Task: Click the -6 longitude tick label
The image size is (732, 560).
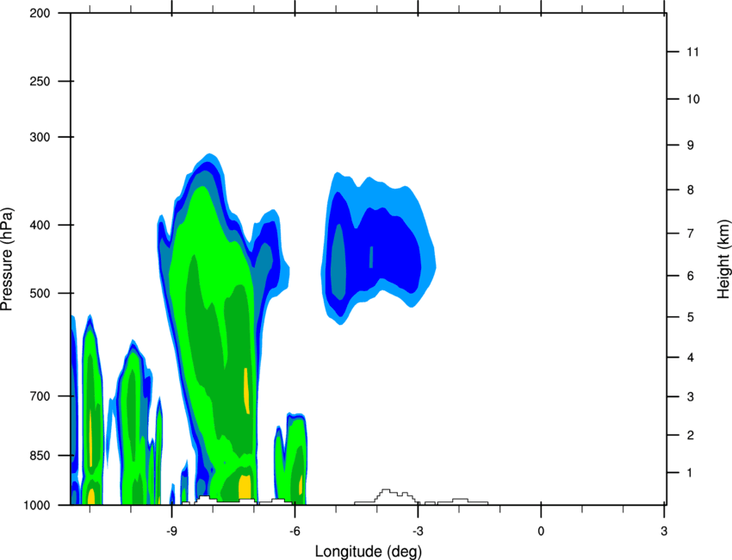Action: [x=295, y=531]
